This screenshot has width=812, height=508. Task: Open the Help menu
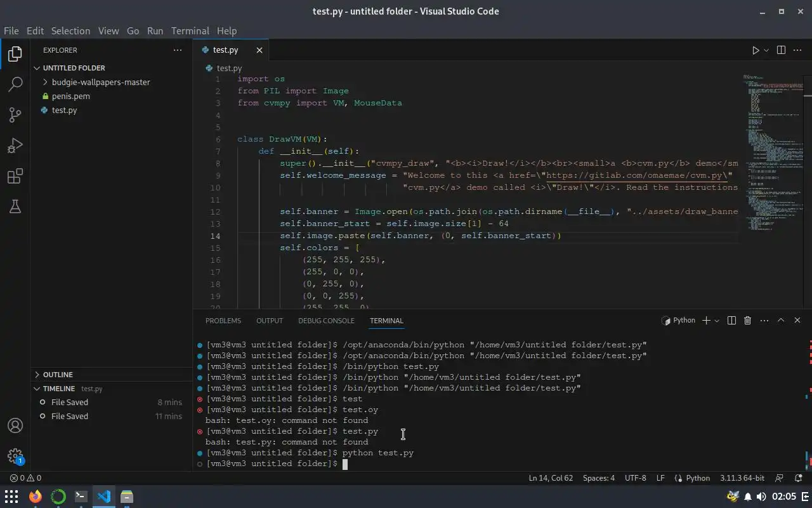pyautogui.click(x=226, y=30)
